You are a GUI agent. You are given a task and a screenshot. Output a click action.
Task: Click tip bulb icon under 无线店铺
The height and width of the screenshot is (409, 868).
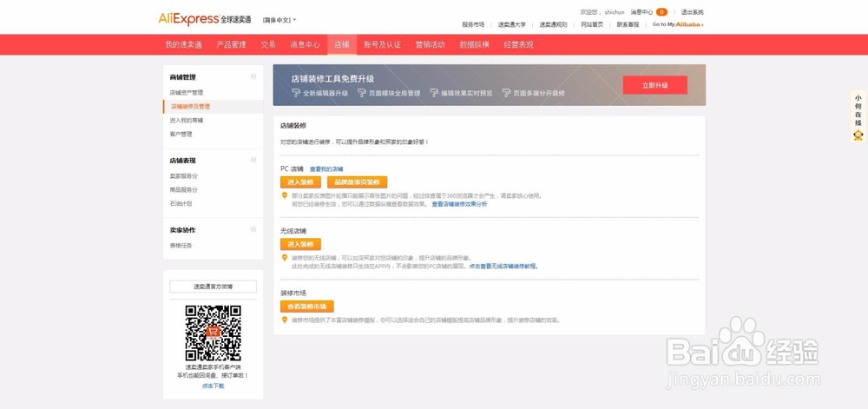285,257
